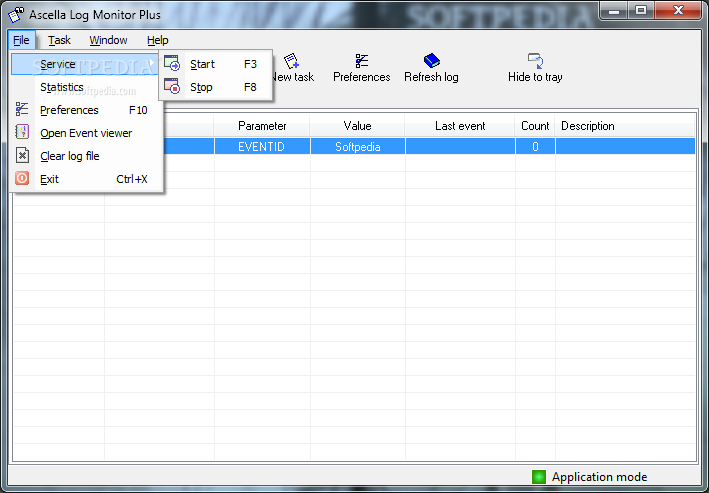Click the Stop service icon
Image resolution: width=709 pixels, height=493 pixels.
[172, 86]
